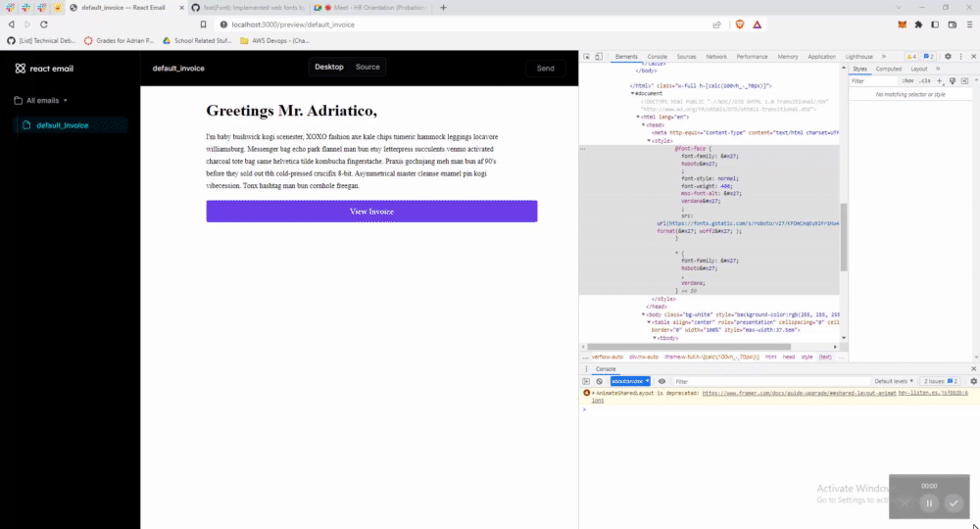Expand the All emails folder dropdown
The image size is (980, 529).
click(x=41, y=100)
